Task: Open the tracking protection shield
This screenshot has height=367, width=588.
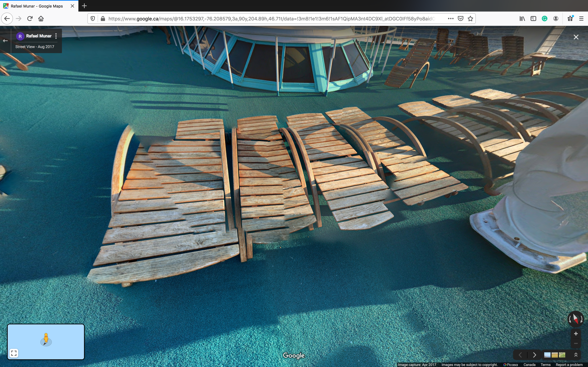Action: tap(93, 19)
